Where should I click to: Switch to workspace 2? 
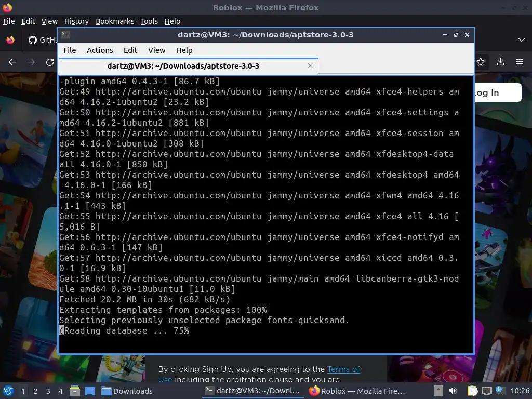[x=36, y=391]
